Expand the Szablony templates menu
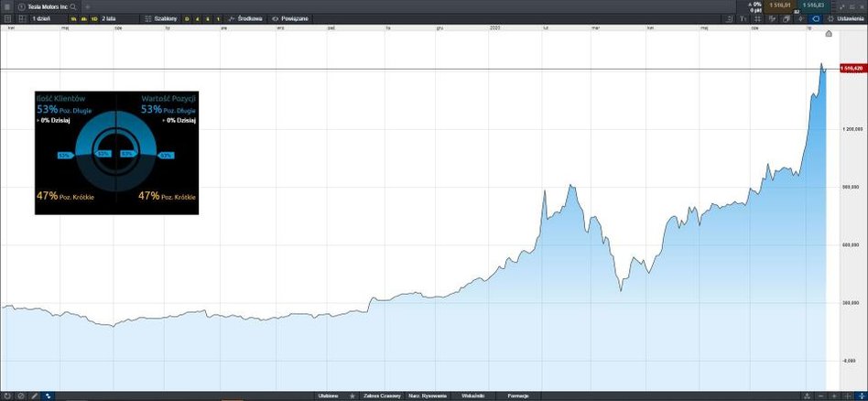This screenshot has width=868, height=401. click(x=160, y=17)
